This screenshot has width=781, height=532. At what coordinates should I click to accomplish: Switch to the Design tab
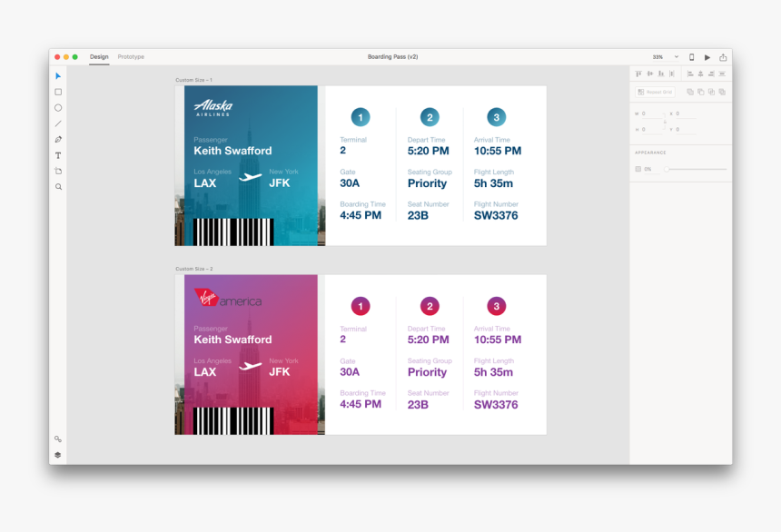point(99,57)
